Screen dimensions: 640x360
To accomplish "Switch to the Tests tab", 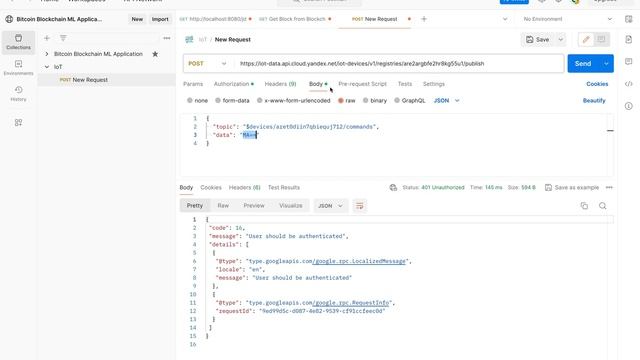I will click(404, 84).
